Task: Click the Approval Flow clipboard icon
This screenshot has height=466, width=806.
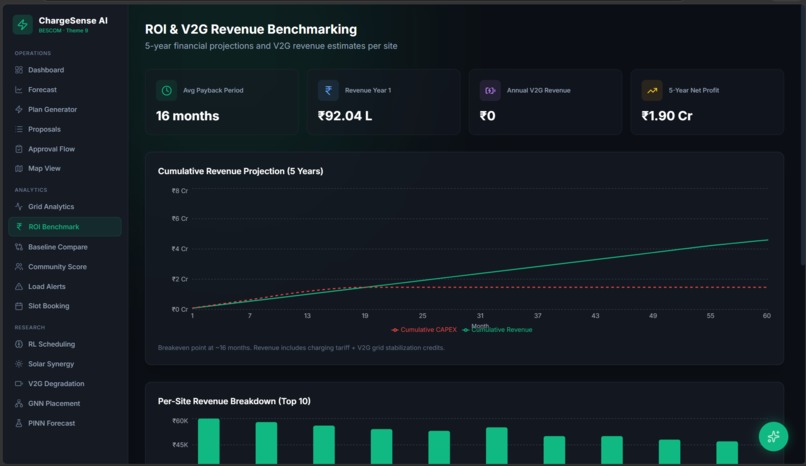Action: pos(19,149)
